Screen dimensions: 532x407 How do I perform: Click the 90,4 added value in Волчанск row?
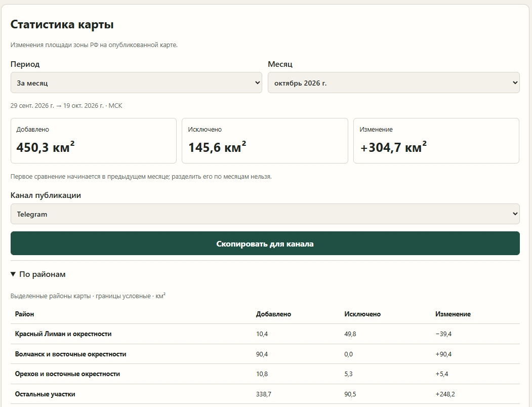click(x=262, y=354)
